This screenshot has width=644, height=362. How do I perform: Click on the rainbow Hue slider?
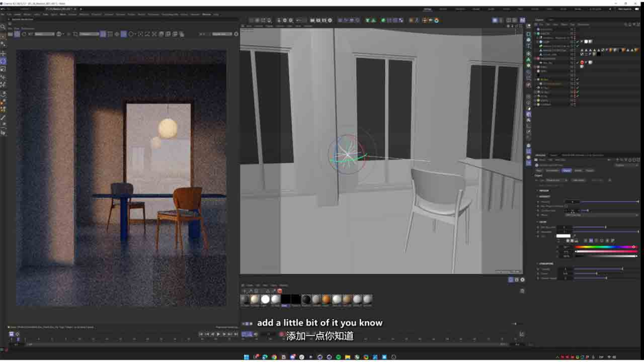click(606, 247)
